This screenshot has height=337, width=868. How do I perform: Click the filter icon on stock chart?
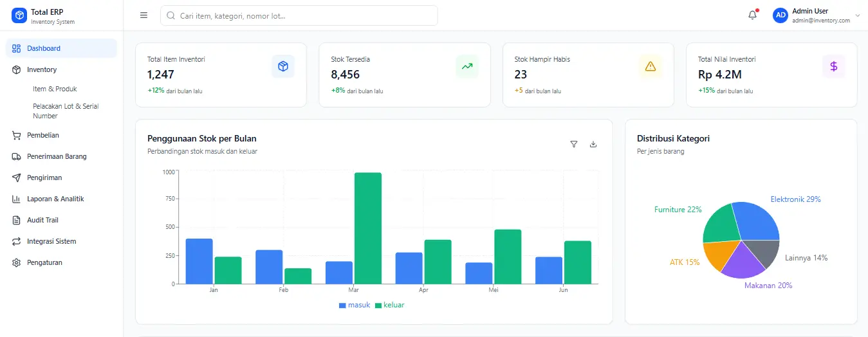(574, 144)
